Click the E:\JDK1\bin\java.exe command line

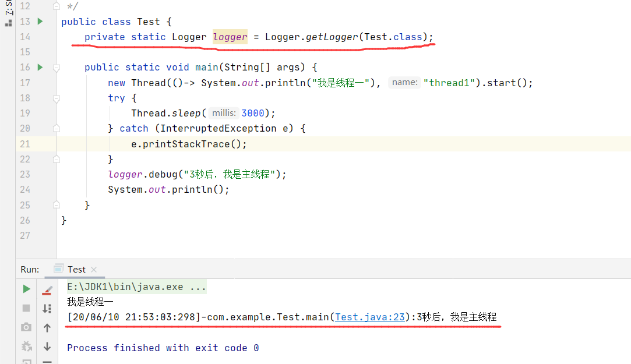[x=136, y=287]
